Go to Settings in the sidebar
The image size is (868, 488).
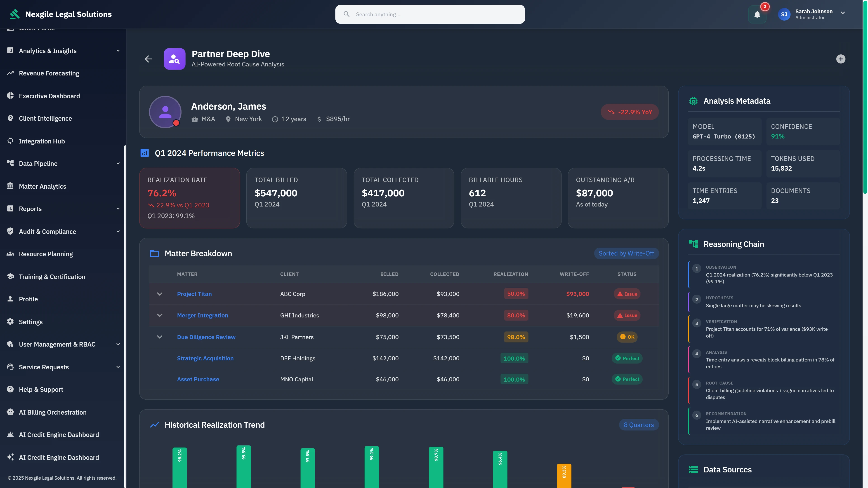click(31, 322)
